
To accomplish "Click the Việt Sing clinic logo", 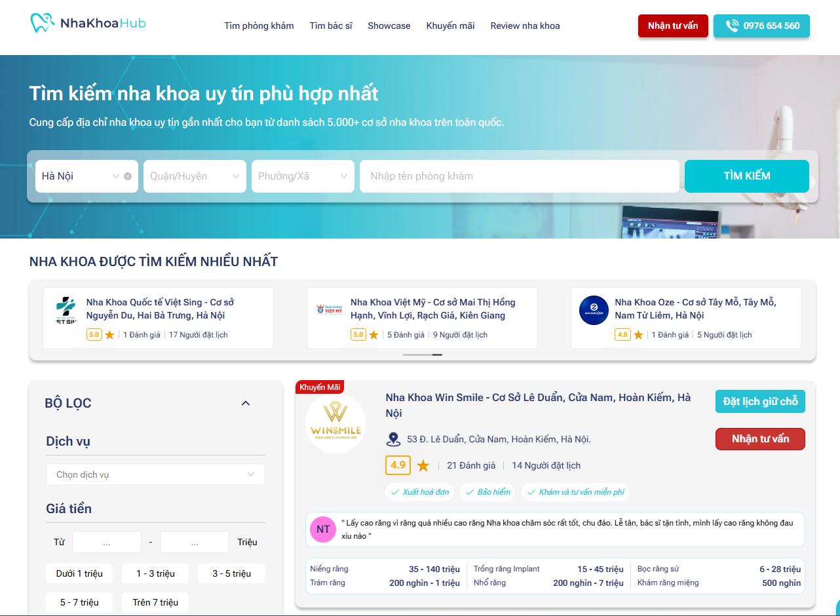I will point(66,311).
